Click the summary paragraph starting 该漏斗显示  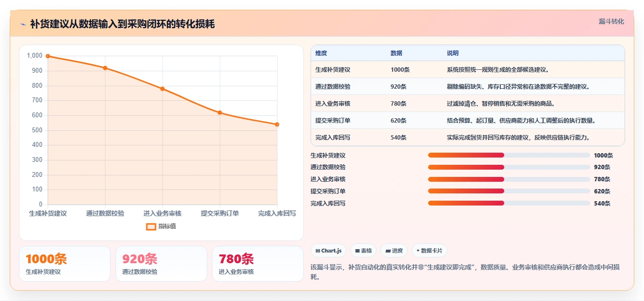click(x=465, y=272)
